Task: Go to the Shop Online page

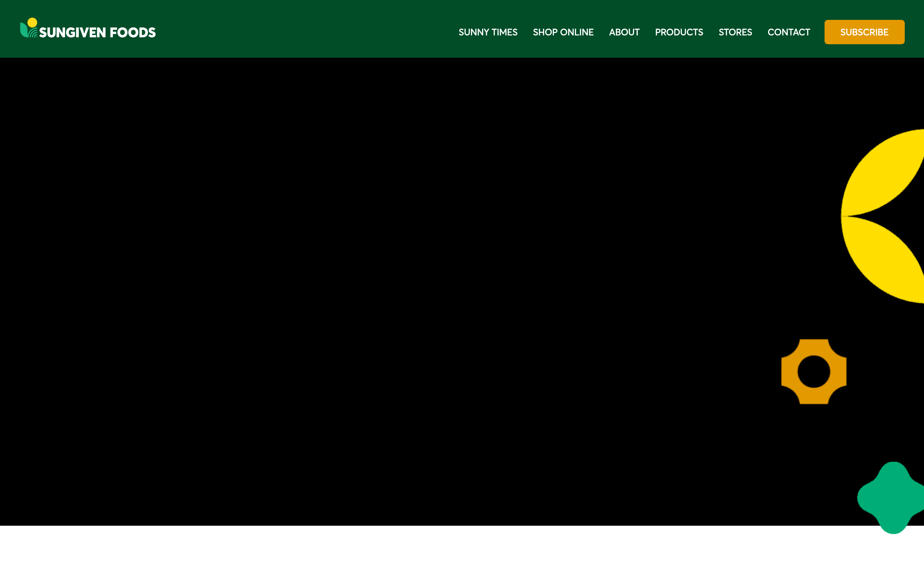Action: click(x=563, y=32)
